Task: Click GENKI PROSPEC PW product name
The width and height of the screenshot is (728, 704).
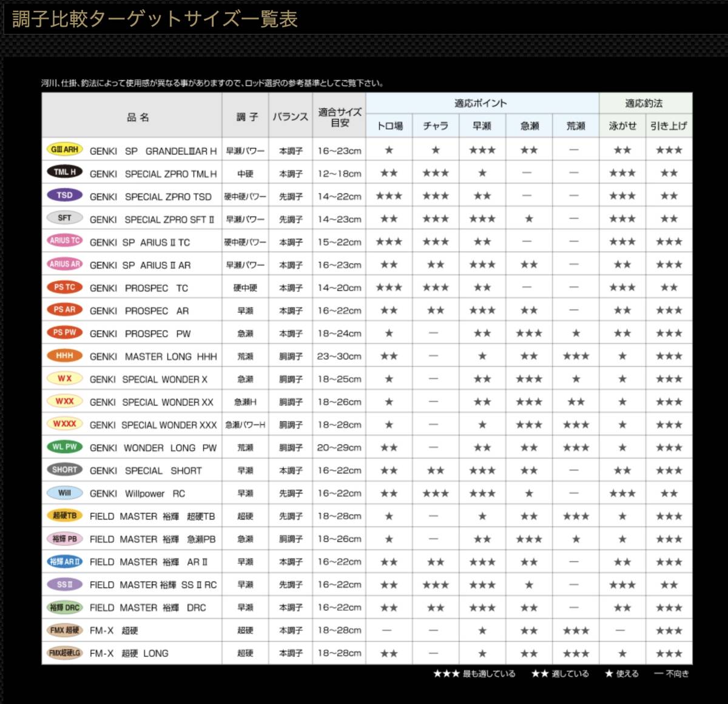Action: [x=140, y=334]
